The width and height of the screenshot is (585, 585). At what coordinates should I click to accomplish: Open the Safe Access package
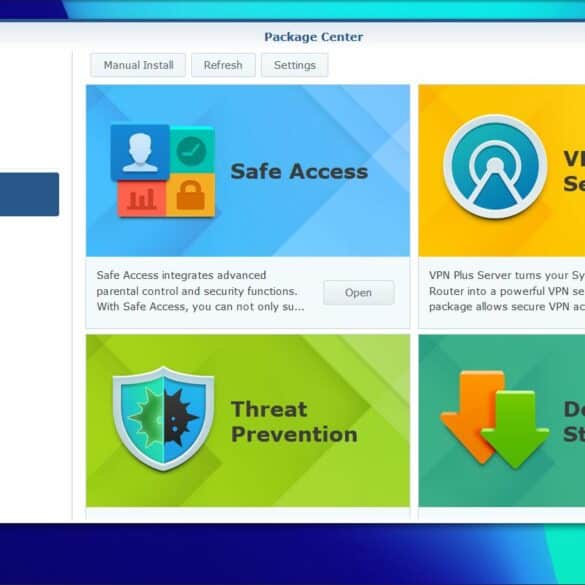click(x=359, y=292)
